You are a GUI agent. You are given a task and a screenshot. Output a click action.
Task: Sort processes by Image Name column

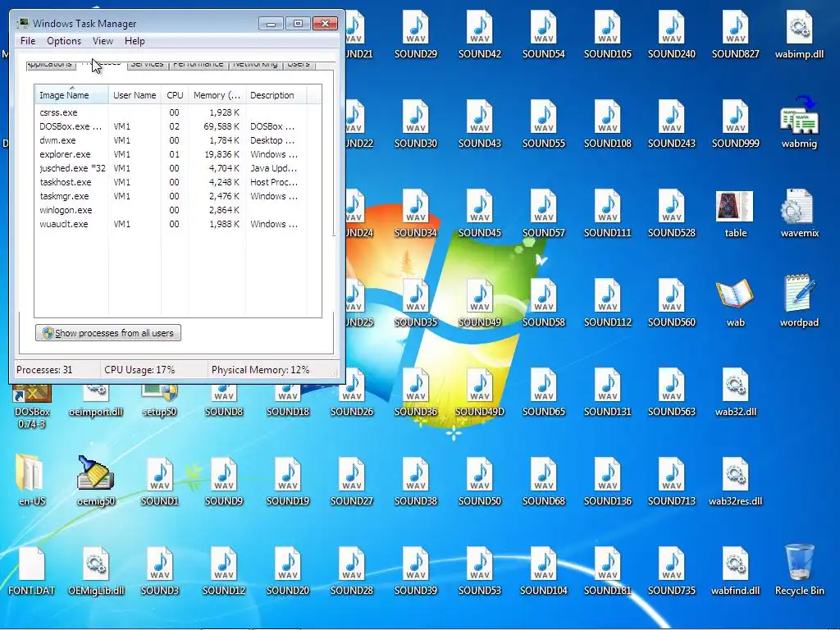click(72, 95)
